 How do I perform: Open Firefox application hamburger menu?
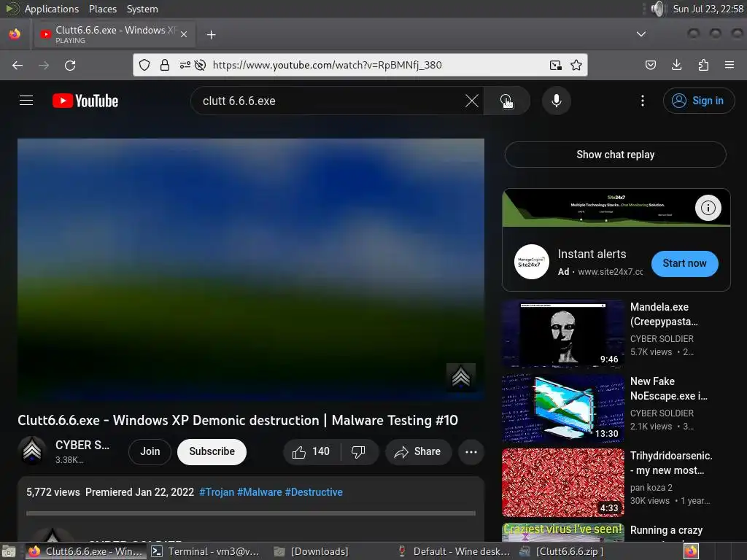(729, 65)
